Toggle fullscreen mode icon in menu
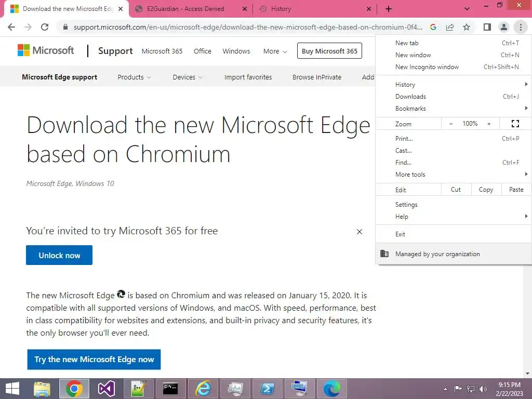 (x=515, y=124)
